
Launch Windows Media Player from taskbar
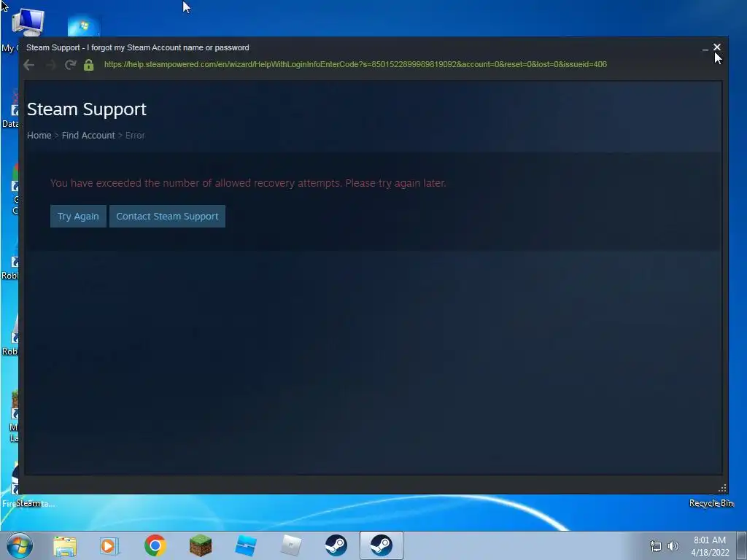click(109, 546)
